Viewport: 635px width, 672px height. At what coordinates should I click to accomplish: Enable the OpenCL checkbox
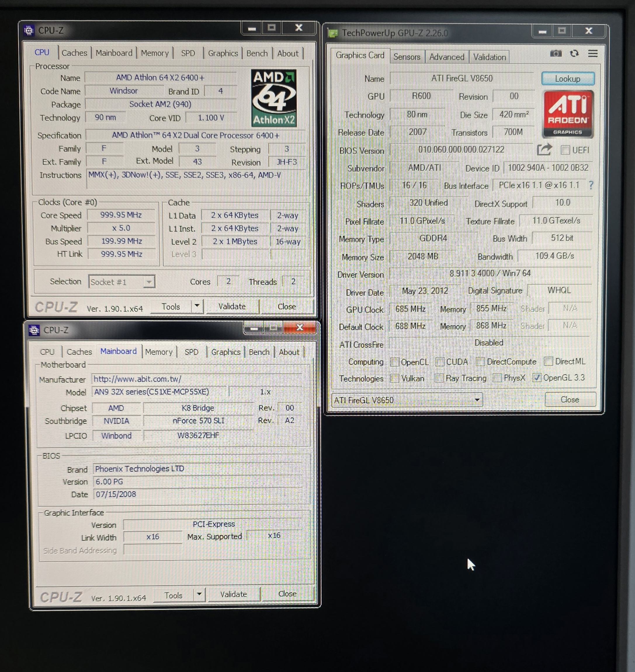pyautogui.click(x=394, y=362)
